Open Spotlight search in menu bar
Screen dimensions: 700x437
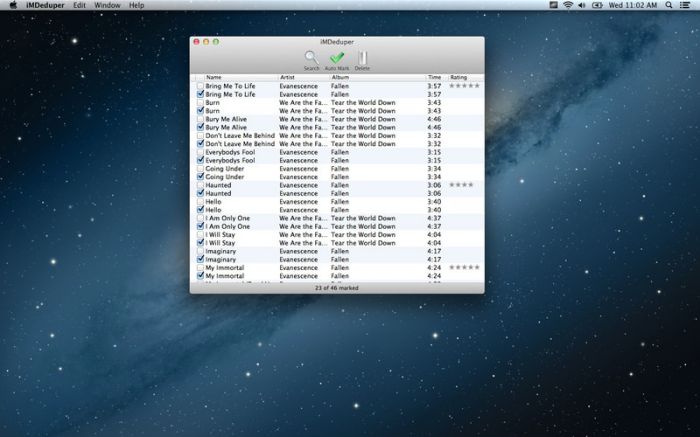[669, 5]
